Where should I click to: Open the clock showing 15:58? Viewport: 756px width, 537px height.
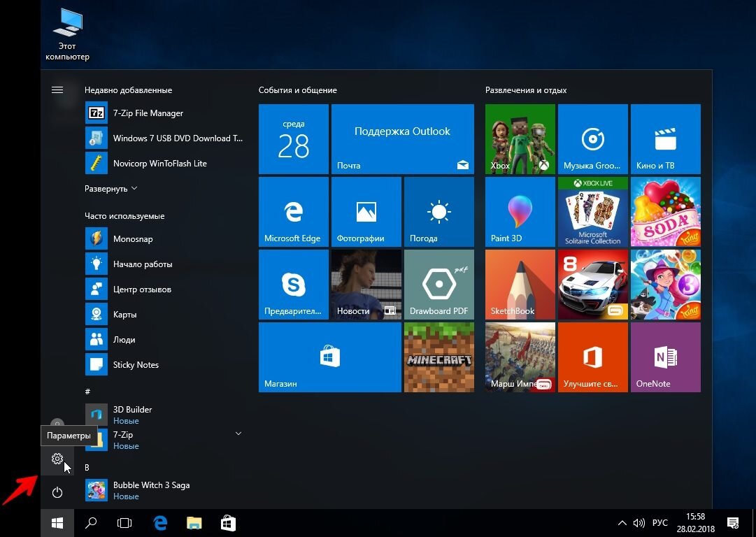click(x=695, y=523)
